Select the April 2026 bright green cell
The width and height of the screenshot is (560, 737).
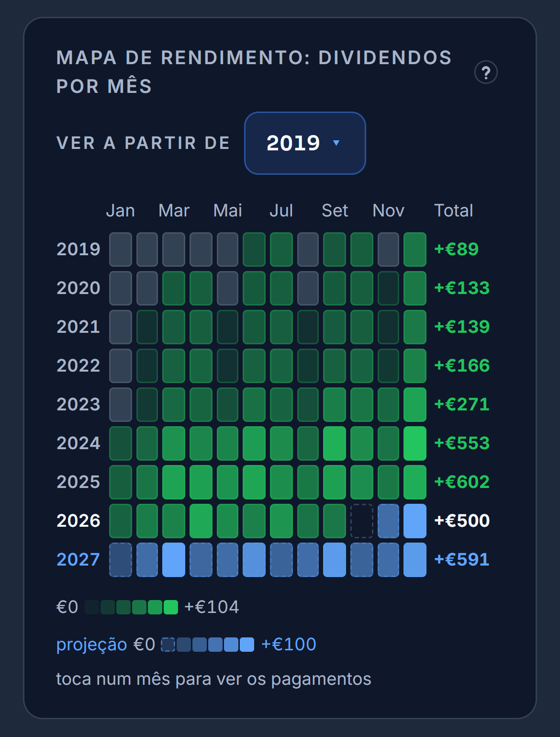(201, 521)
